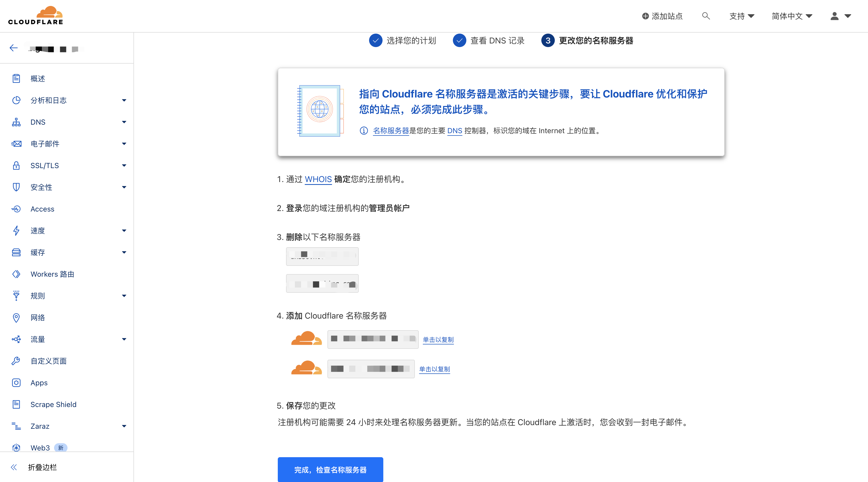Image resolution: width=868 pixels, height=482 pixels.
Task: Click the Access arrow icon
Action: click(x=16, y=209)
